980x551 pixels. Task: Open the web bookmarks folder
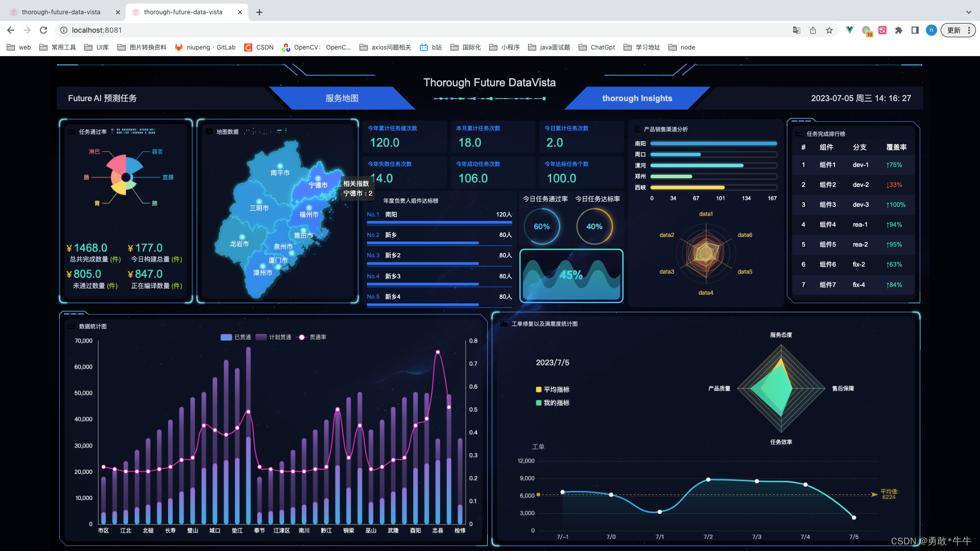[19, 47]
